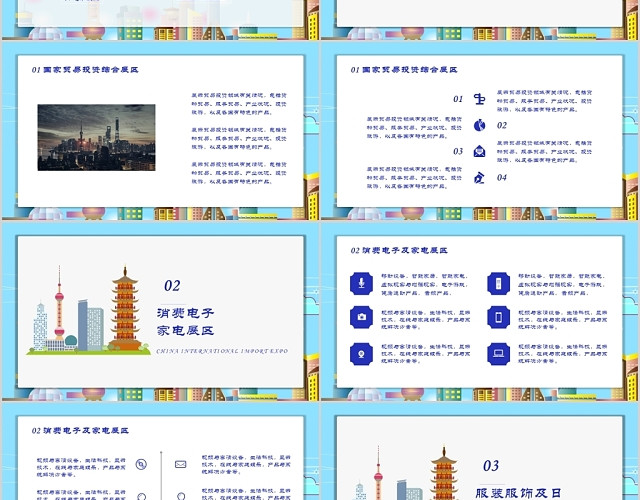
Task: Click the signpost icon beside number 01
Action: coord(480,99)
